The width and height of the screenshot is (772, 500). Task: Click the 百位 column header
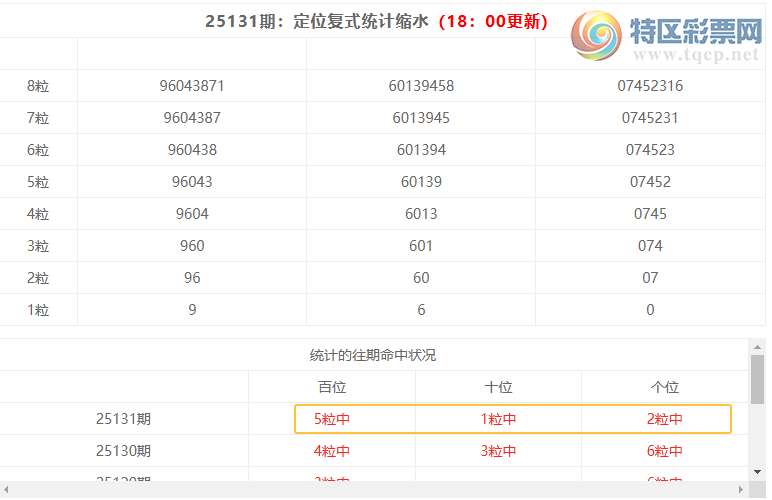click(x=332, y=387)
